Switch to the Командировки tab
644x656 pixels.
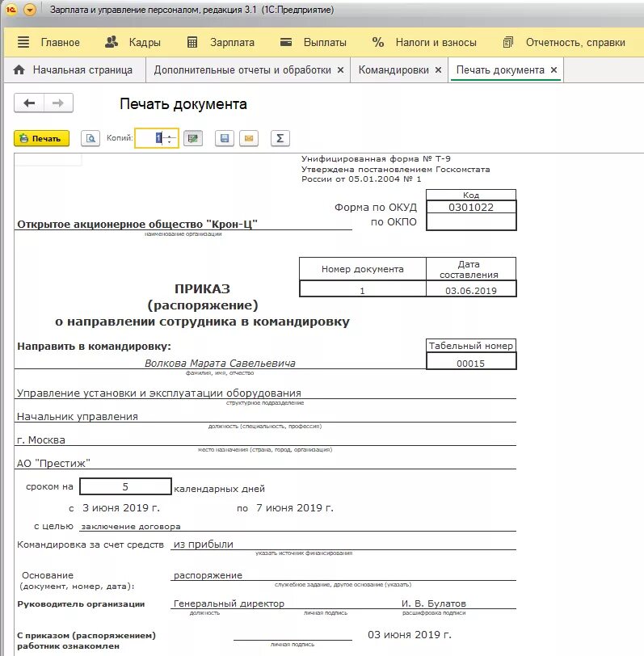click(394, 69)
